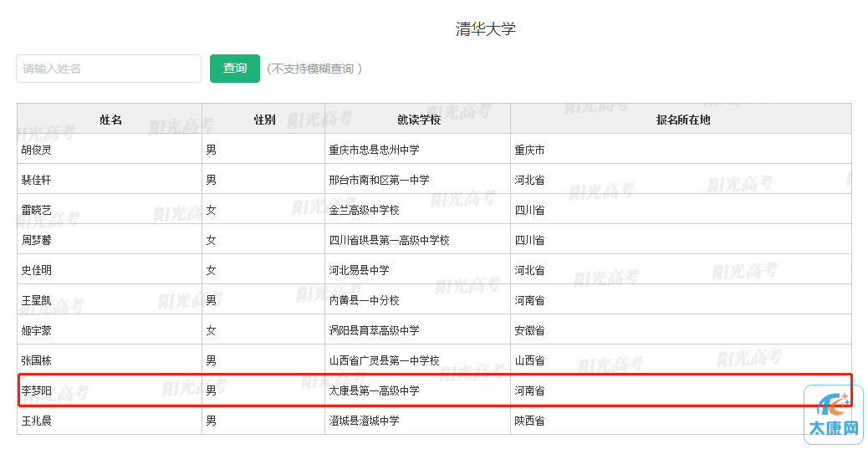Click gender 女 in 姬宇蒙's row

[x=211, y=330]
